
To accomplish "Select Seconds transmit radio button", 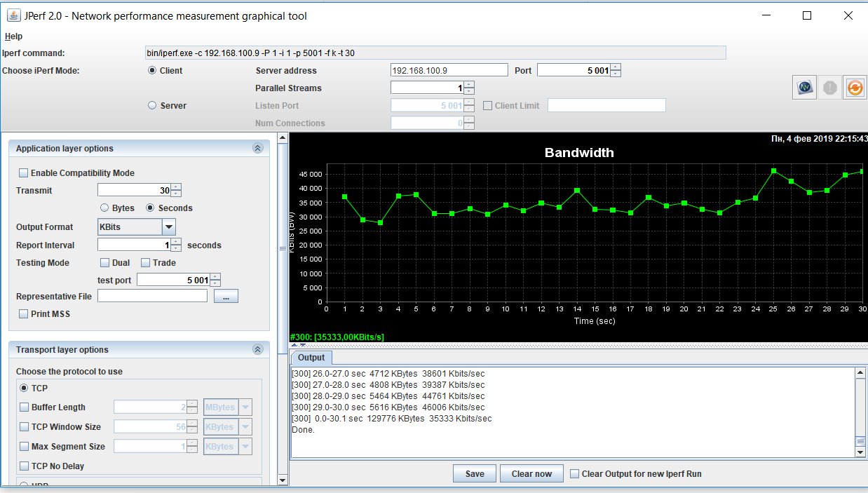I will coord(150,208).
